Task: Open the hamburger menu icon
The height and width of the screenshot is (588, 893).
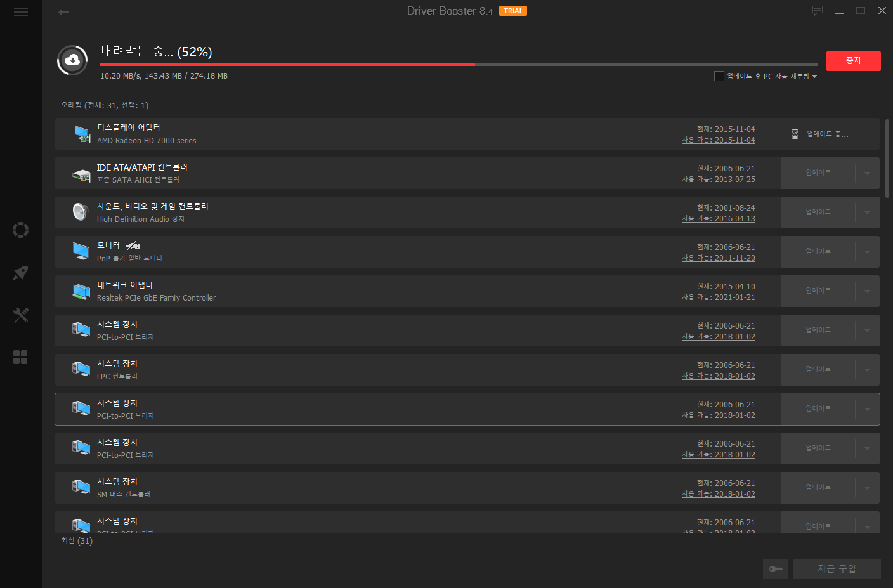Action: pyautogui.click(x=21, y=12)
